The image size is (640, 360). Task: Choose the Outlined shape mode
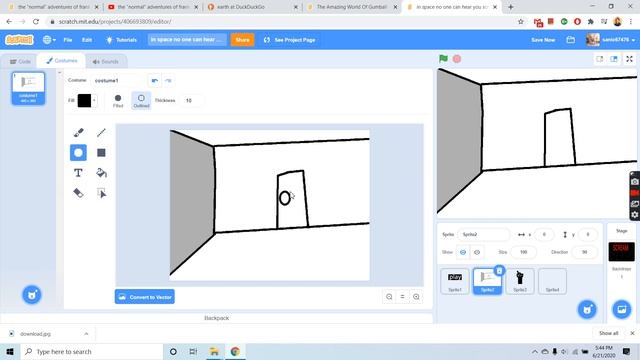141,101
